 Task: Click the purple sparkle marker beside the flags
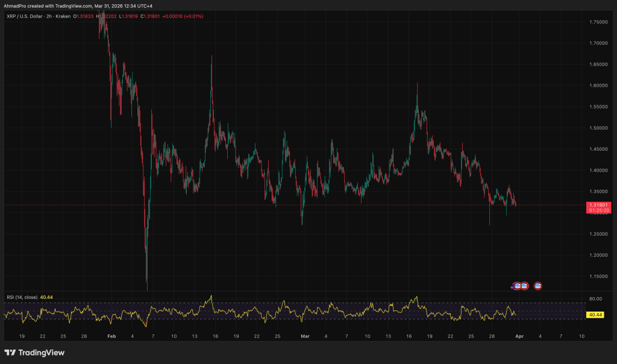(x=512, y=287)
